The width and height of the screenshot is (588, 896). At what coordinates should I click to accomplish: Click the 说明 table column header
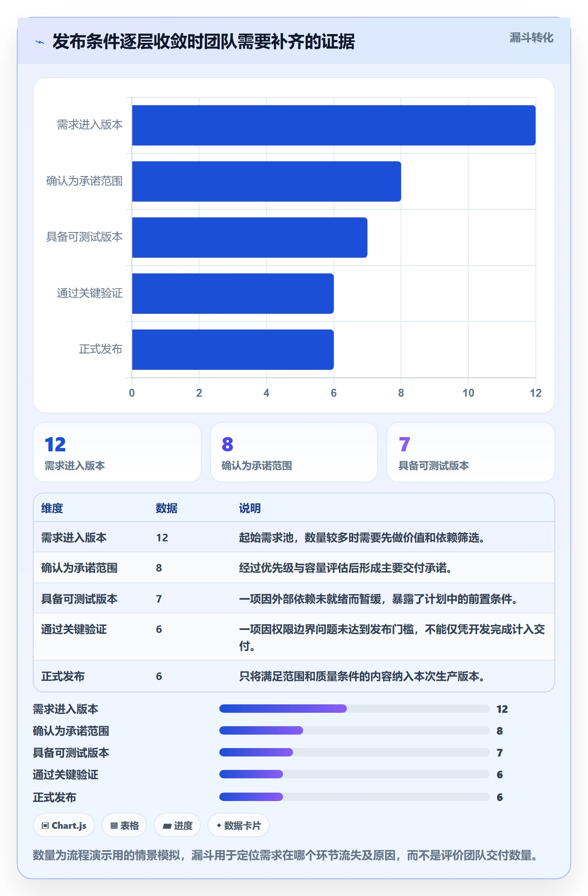pyautogui.click(x=250, y=508)
